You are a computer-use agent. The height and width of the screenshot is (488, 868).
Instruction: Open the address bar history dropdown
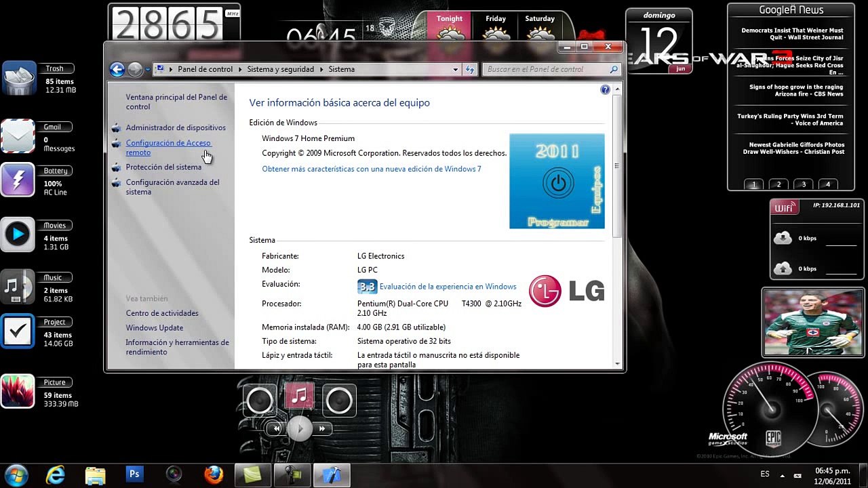pyautogui.click(x=456, y=69)
